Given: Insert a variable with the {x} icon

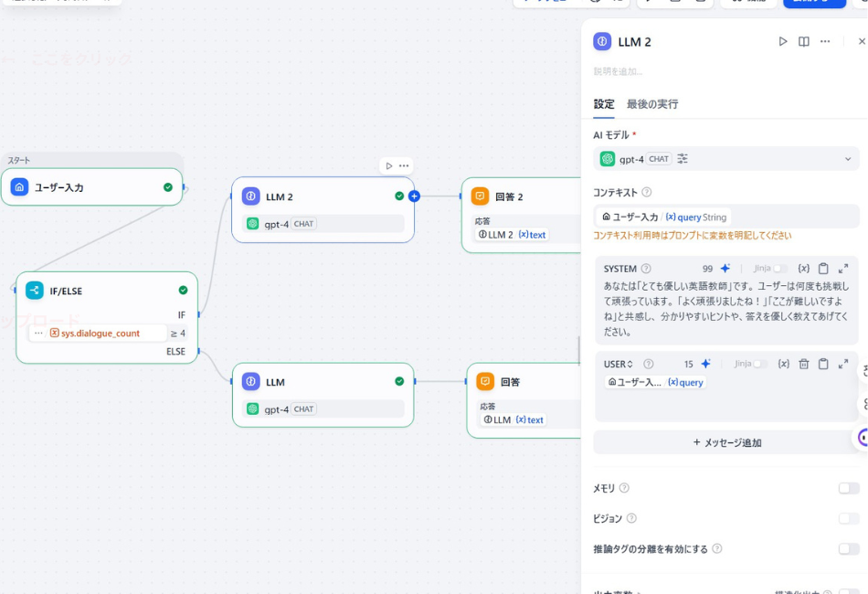Looking at the screenshot, I should tap(784, 364).
